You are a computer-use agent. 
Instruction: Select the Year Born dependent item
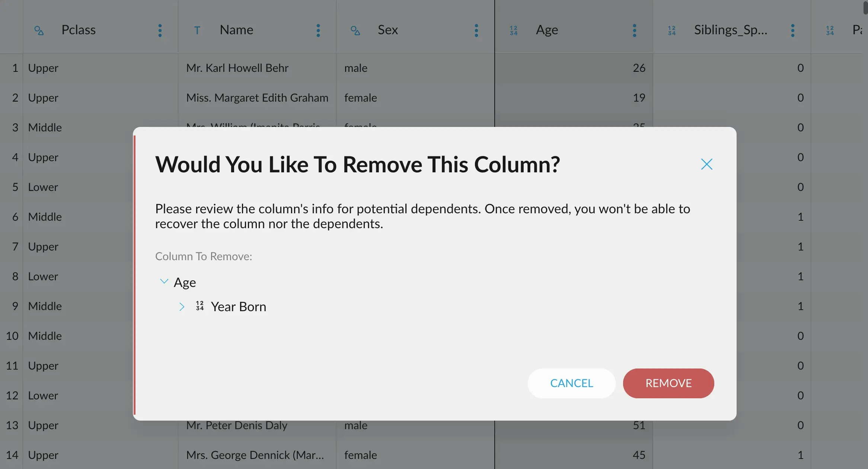(x=239, y=306)
